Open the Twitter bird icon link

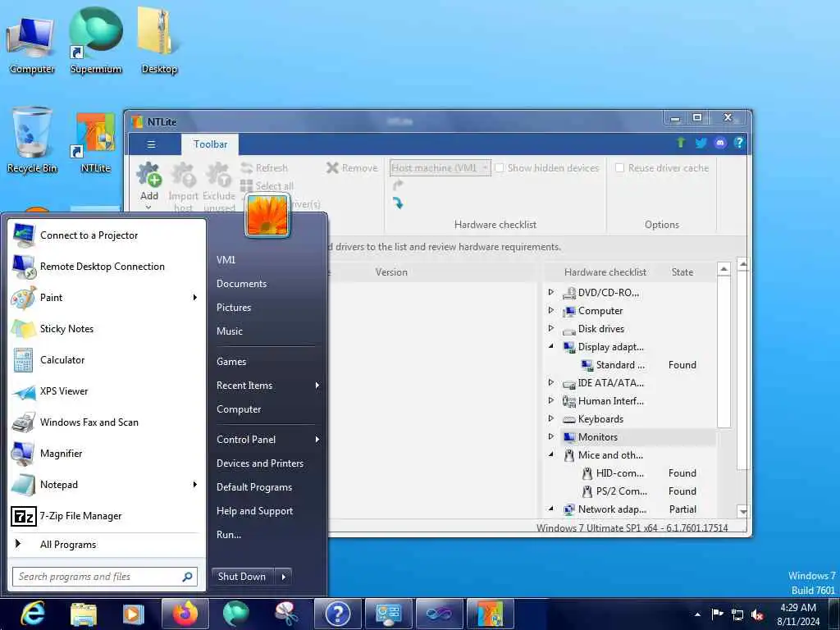(701, 143)
